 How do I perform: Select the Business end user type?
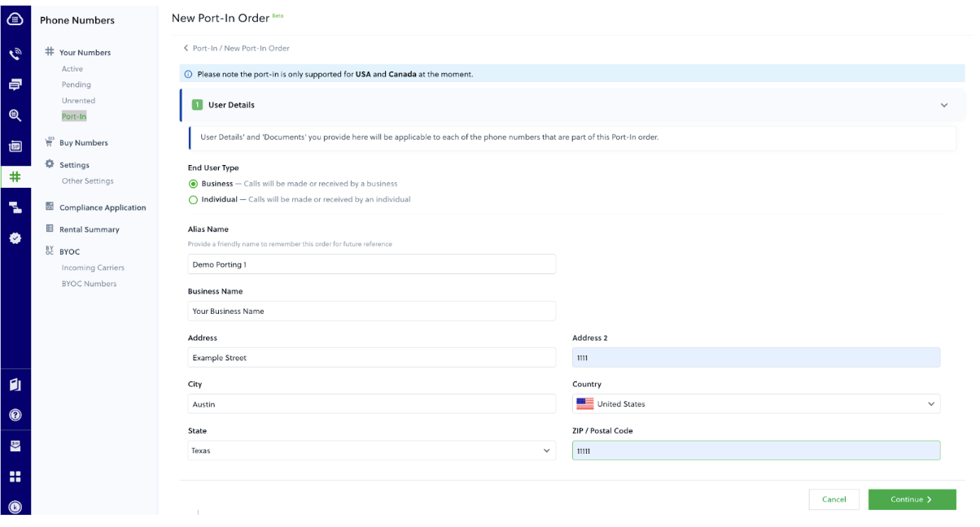[x=193, y=184]
